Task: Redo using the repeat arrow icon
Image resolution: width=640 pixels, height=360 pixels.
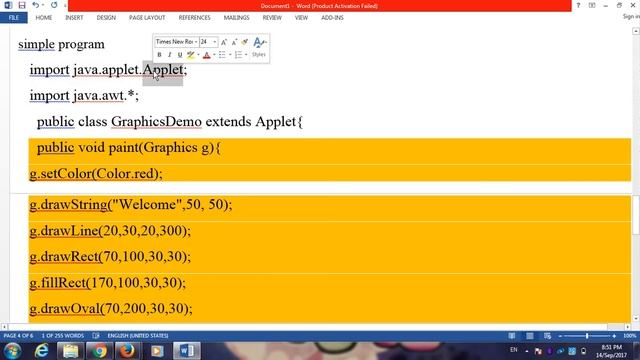Action: [54, 5]
